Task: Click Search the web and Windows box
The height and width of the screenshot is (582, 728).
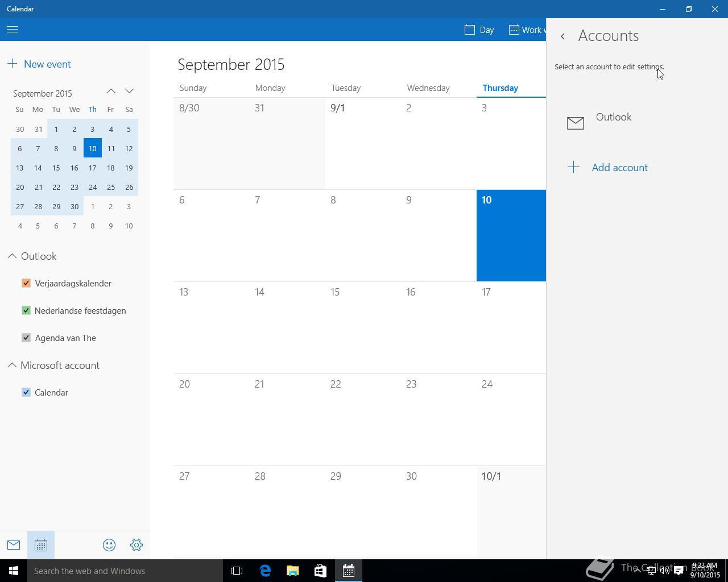Action: (125, 571)
